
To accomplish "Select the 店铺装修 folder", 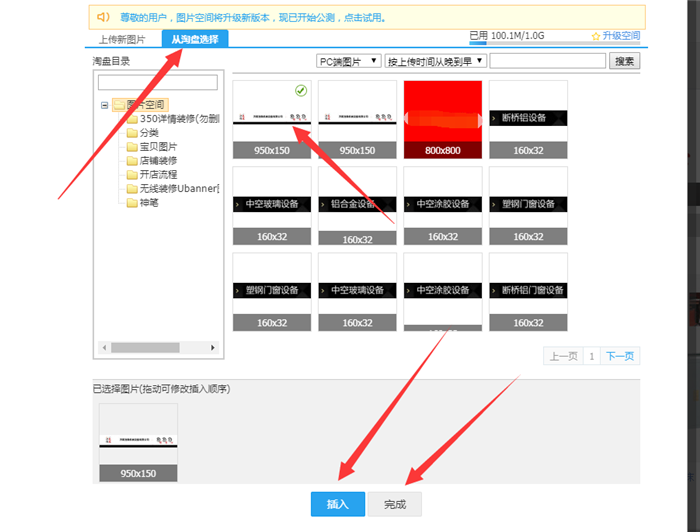I will (158, 160).
